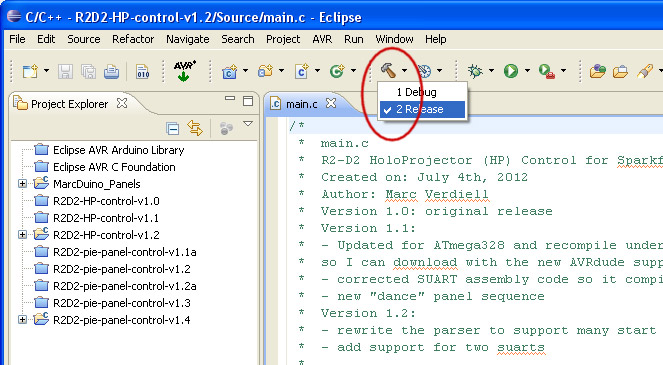Maximize the Project Explorer panel
The image size is (663, 365).
point(248,101)
